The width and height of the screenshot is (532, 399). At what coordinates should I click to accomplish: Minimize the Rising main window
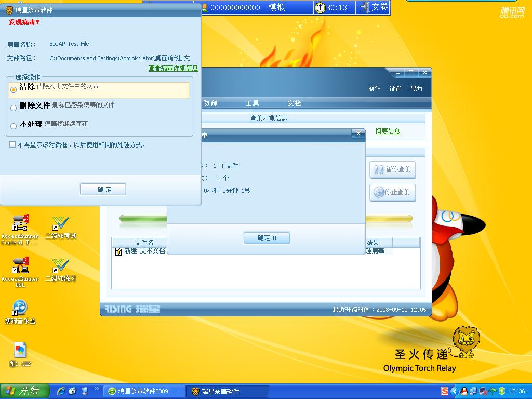tap(398, 72)
